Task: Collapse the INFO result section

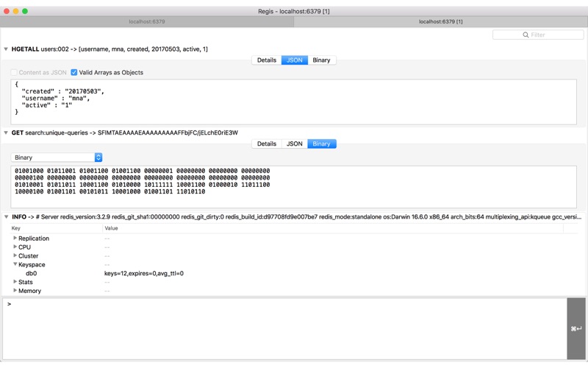Action: [x=6, y=217]
